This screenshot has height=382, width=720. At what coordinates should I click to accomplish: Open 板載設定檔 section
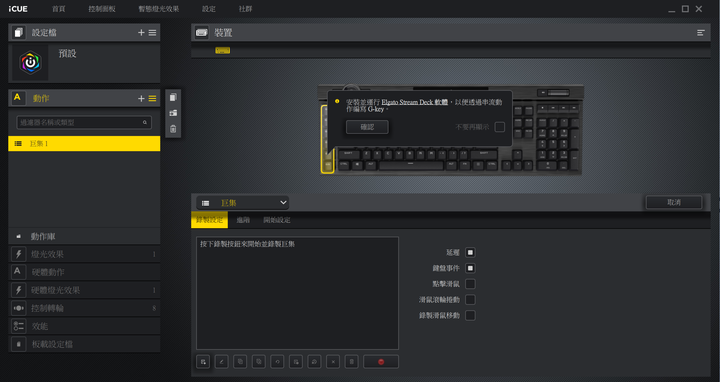point(84,344)
